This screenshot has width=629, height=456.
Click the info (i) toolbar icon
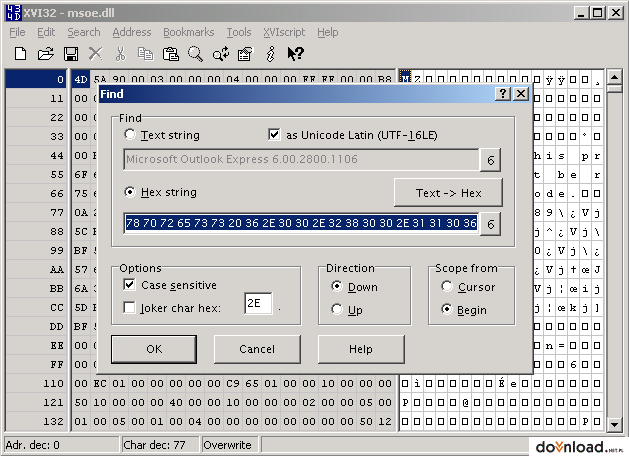click(271, 53)
